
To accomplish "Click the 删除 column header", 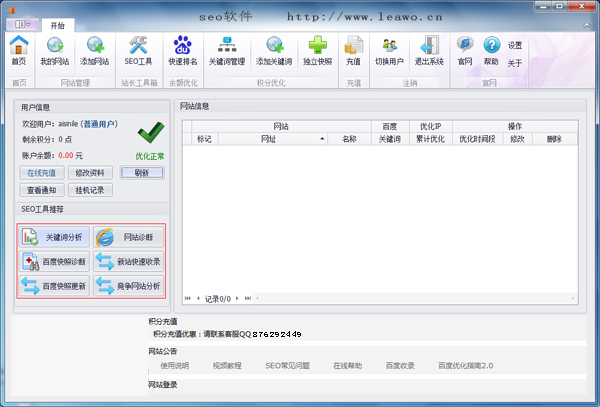I will 554,139.
